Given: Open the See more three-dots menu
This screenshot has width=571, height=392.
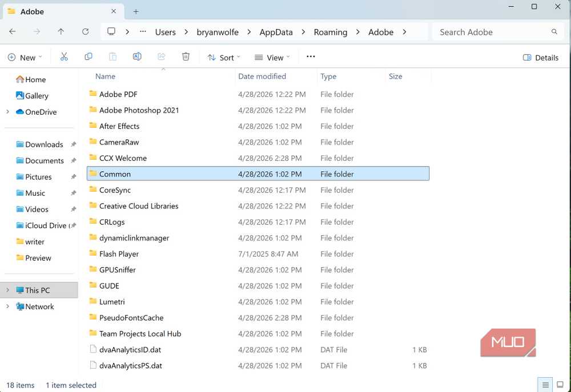Looking at the screenshot, I should (311, 57).
